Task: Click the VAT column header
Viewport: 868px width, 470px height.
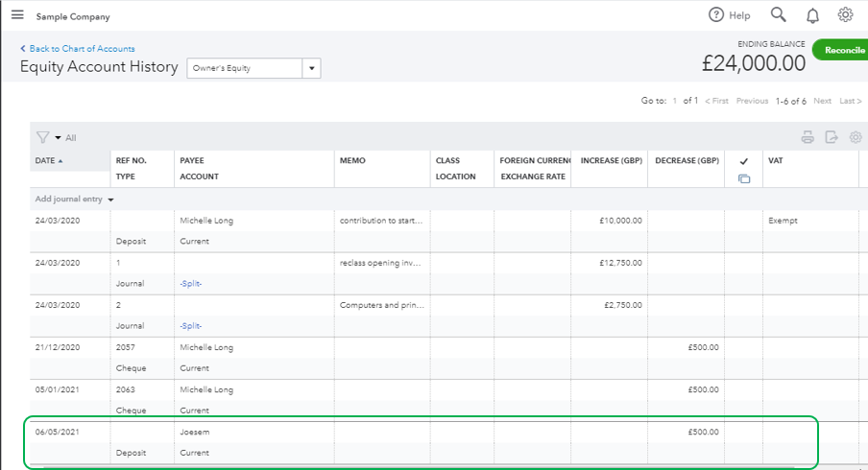Action: [775, 160]
